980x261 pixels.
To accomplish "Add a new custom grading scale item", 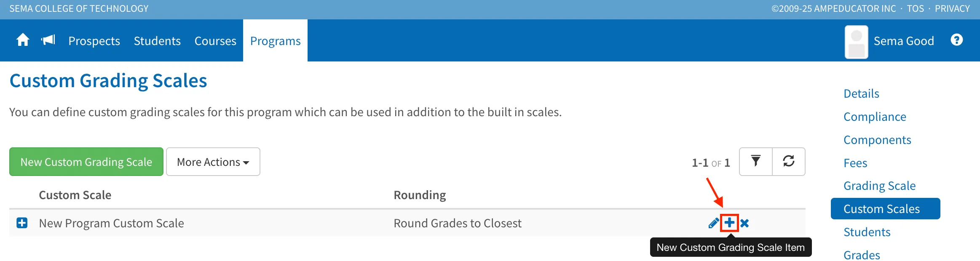I will click(x=729, y=223).
